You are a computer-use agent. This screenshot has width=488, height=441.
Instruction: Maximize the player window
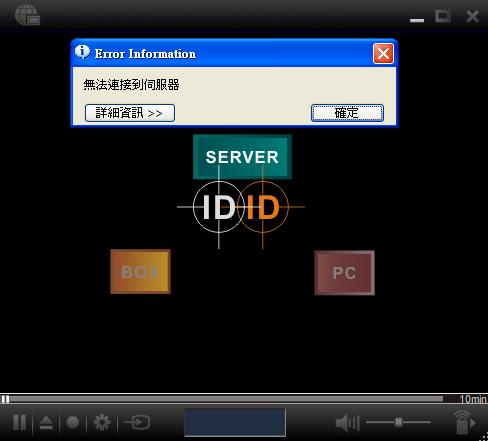click(x=443, y=16)
